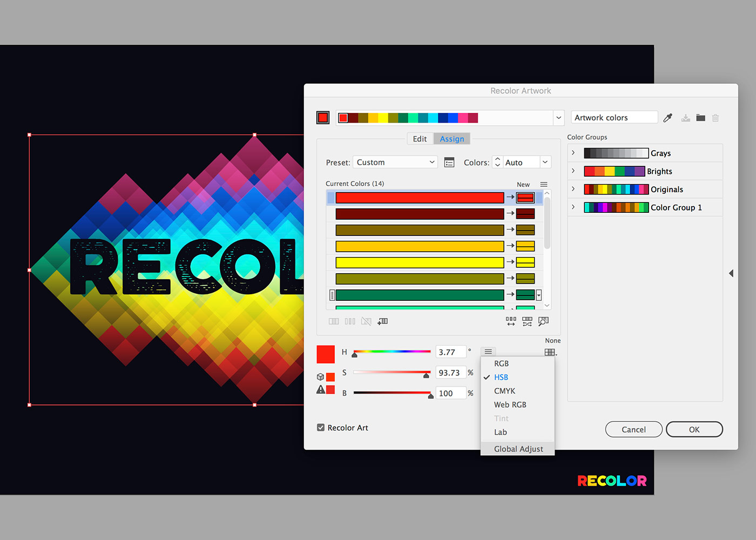The height and width of the screenshot is (540, 756).
Task: Switch to the Edit tab
Action: click(420, 139)
